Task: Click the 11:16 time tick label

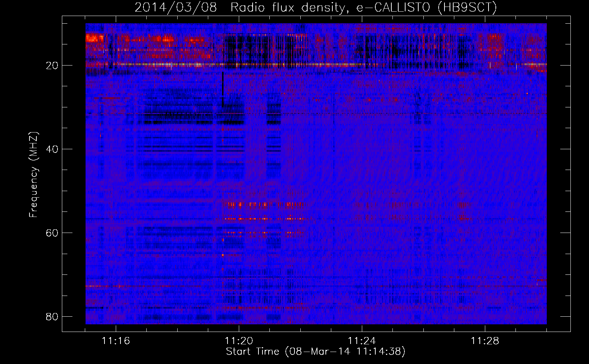Action: (x=116, y=341)
